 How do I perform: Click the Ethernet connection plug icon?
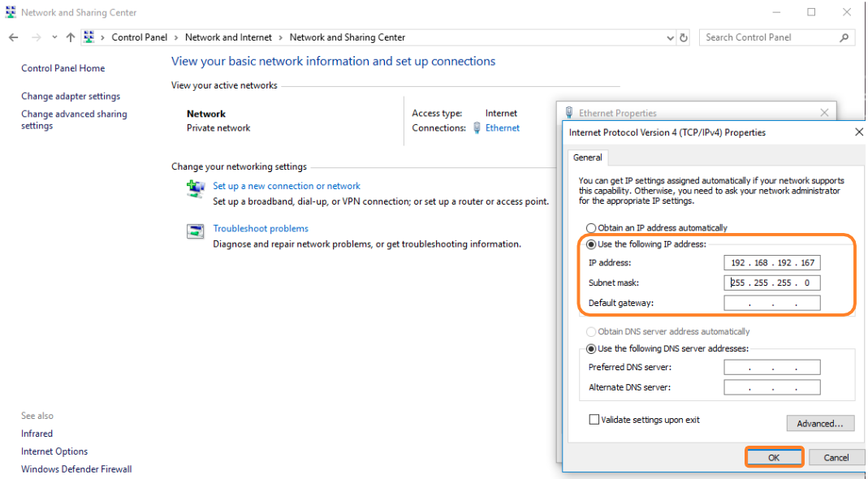click(x=477, y=128)
